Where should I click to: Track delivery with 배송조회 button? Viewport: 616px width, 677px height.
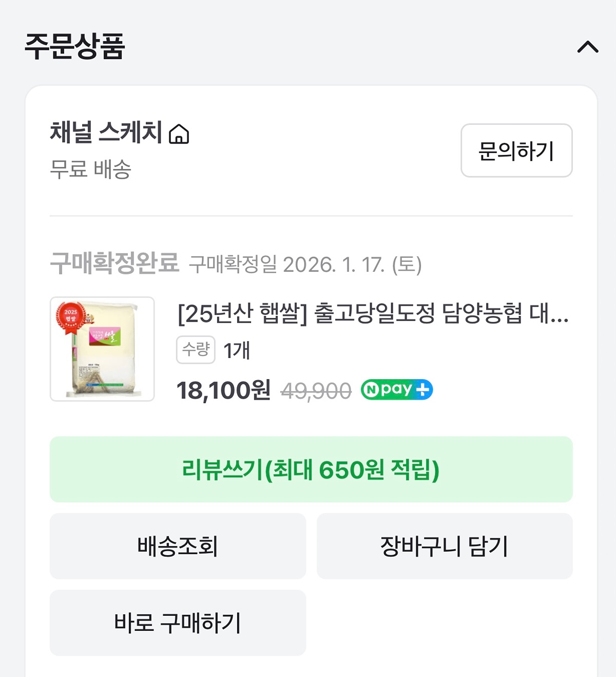(x=178, y=546)
